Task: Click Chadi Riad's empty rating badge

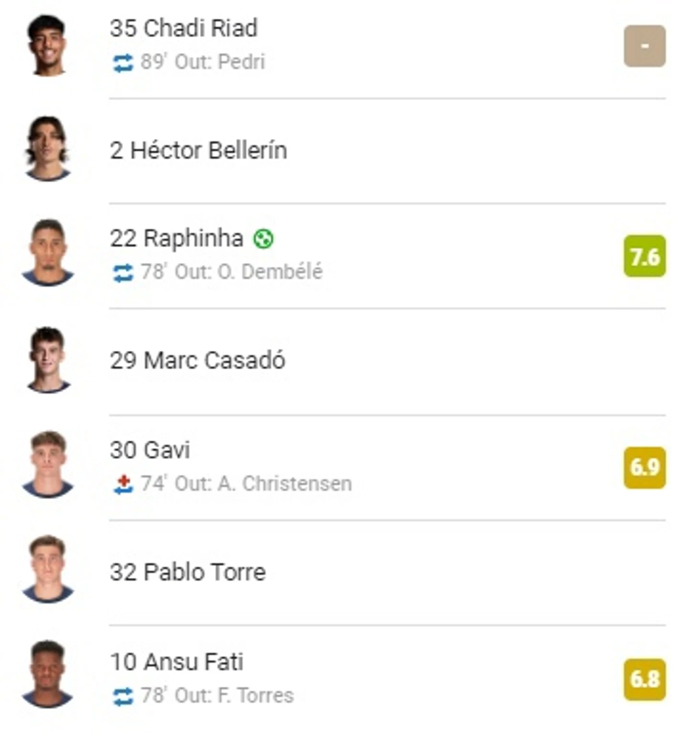Action: 644,46
